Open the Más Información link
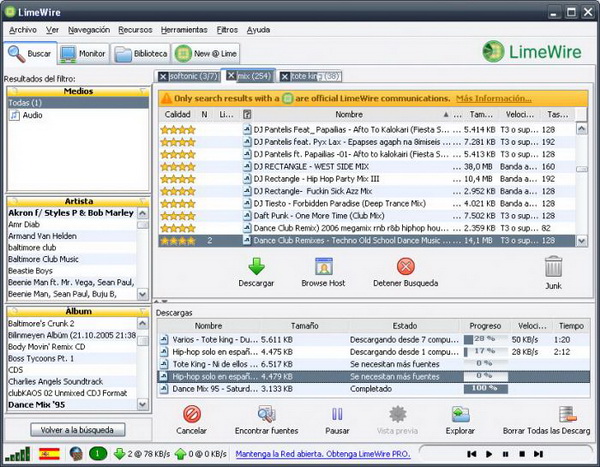Image resolution: width=600 pixels, height=467 pixels. pos(494,98)
